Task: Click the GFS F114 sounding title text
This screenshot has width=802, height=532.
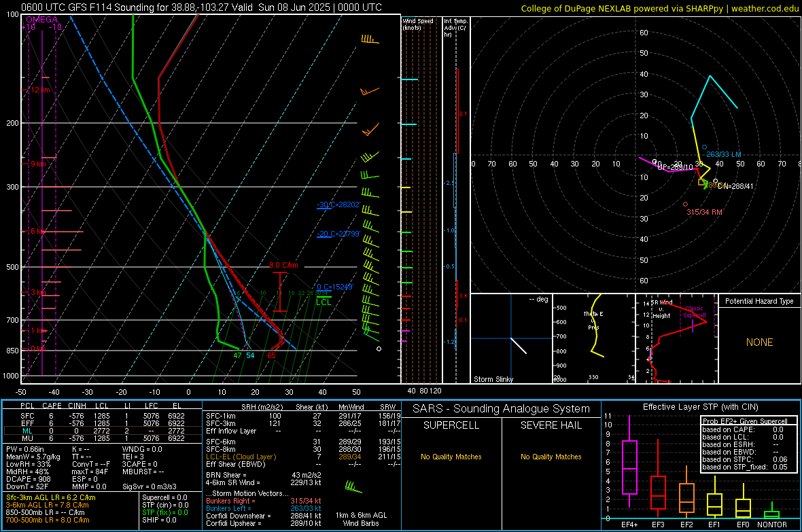Action: click(202, 7)
